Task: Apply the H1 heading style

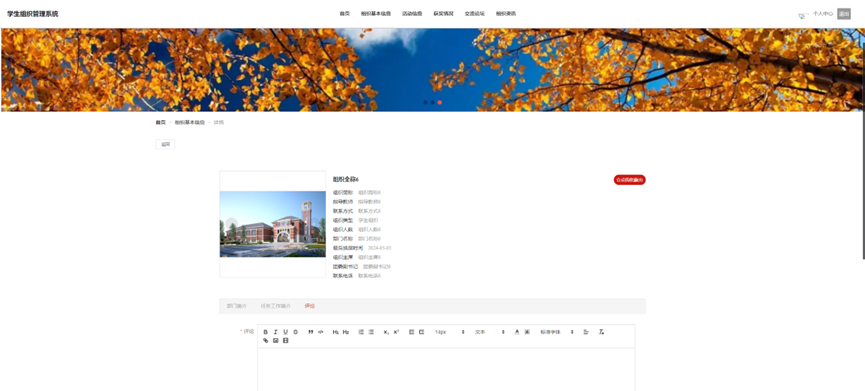Action: coord(335,332)
